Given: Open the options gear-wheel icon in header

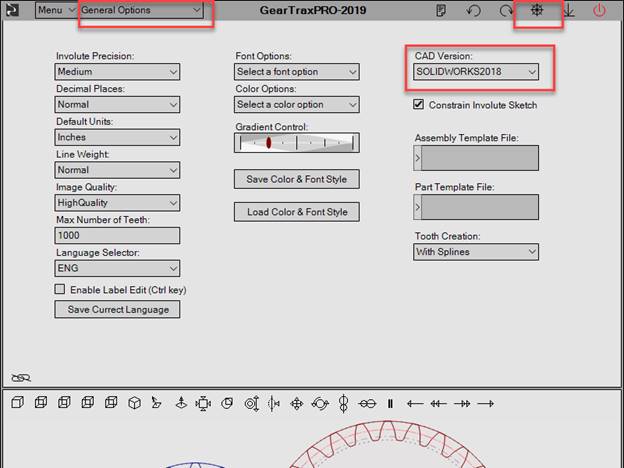Looking at the screenshot, I should tap(537, 10).
